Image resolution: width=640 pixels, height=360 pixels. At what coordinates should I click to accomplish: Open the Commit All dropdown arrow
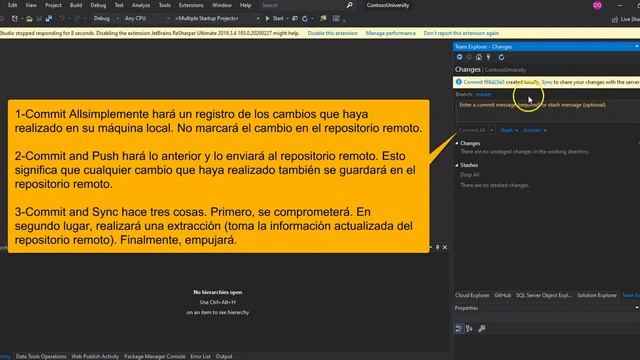click(x=492, y=130)
